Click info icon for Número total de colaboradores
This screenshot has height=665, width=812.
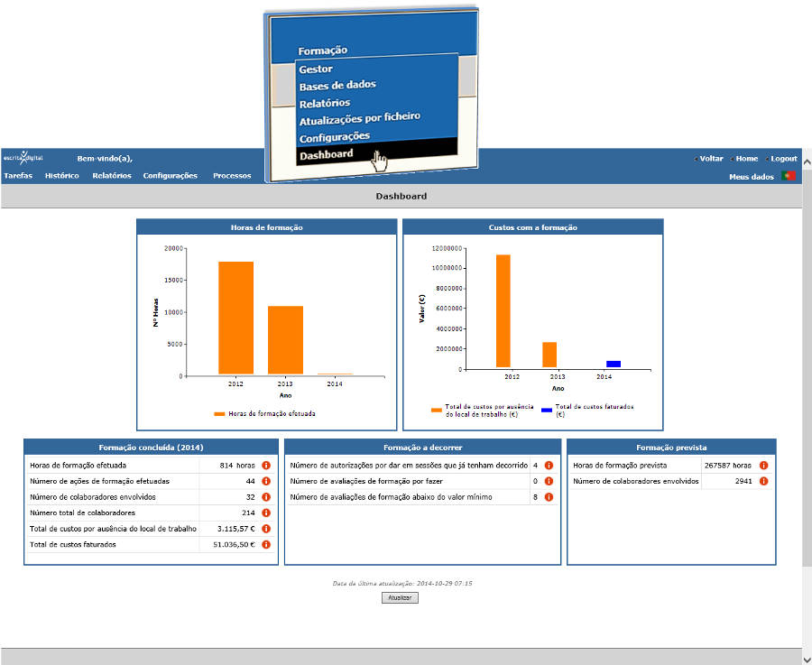266,513
